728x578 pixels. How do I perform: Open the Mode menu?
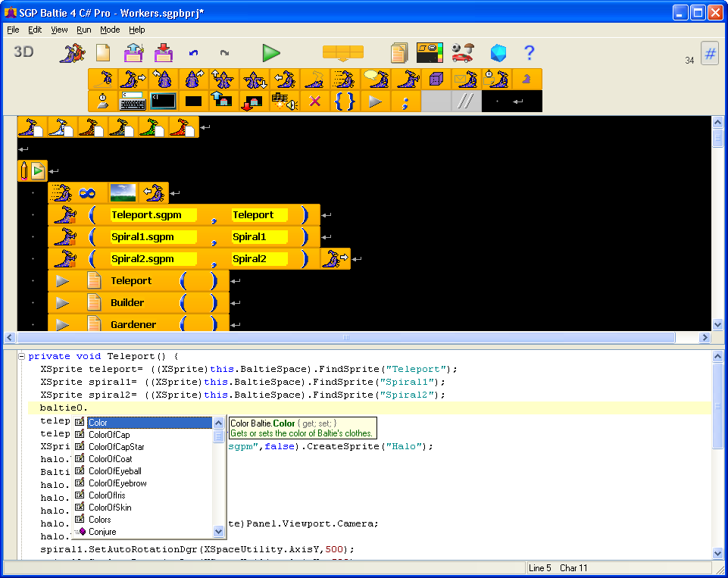110,30
